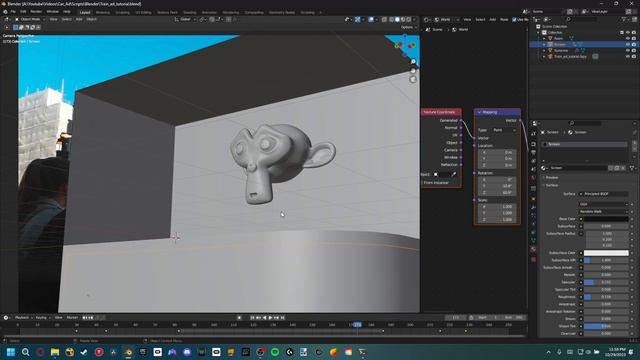Image resolution: width=640 pixels, height=360 pixels.
Task: Select the Select Box tool mode icon
Action: pyautogui.click(x=16, y=27)
